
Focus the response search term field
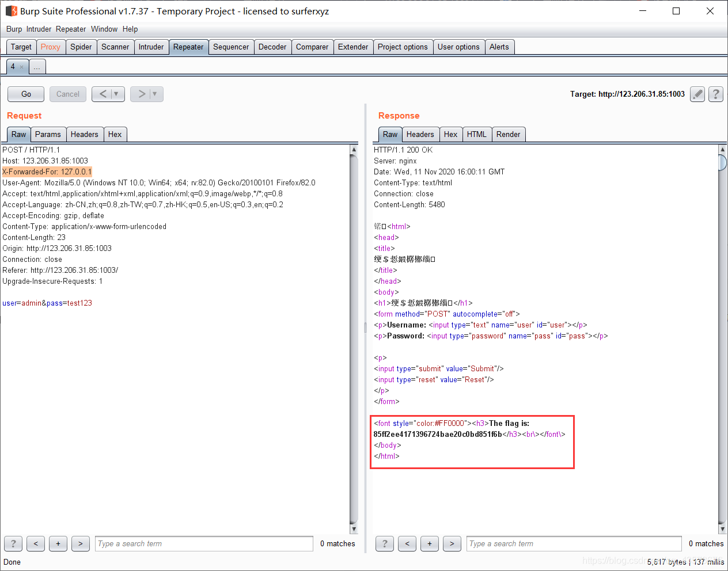coord(574,543)
